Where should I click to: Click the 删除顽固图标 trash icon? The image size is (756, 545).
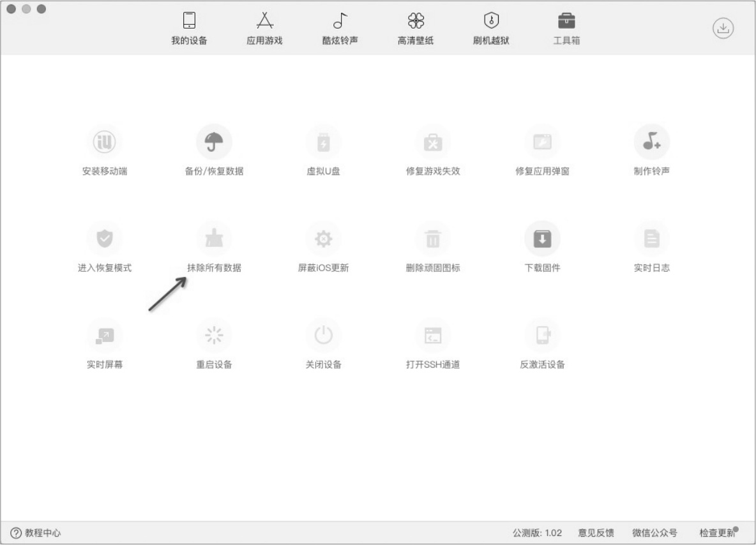tap(433, 238)
